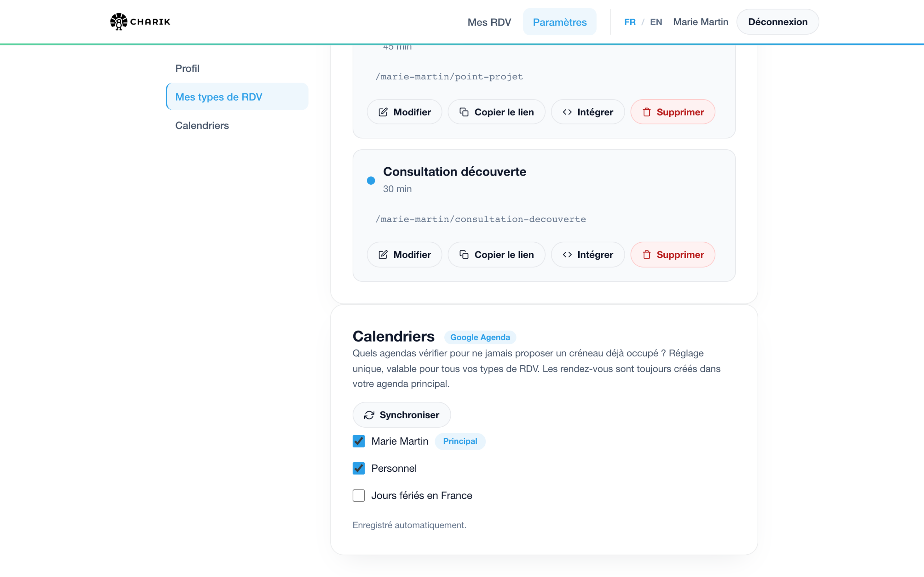Viewport: 924px width, 577px height.
Task: Switch language to EN
Action: pos(655,22)
